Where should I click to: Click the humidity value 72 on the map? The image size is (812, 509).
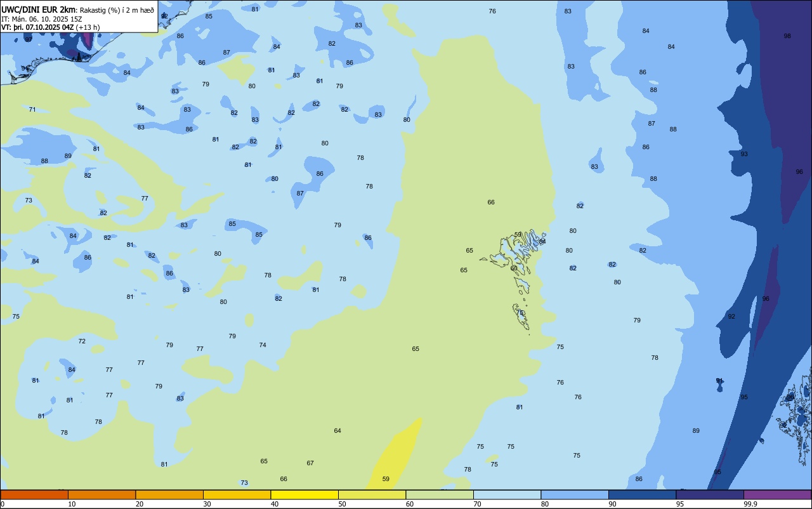tap(82, 341)
